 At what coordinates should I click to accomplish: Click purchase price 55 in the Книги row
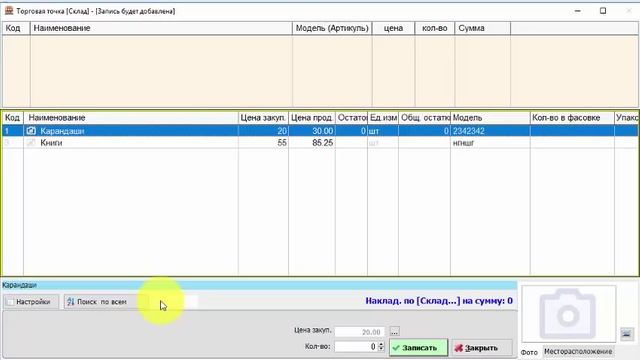point(282,143)
